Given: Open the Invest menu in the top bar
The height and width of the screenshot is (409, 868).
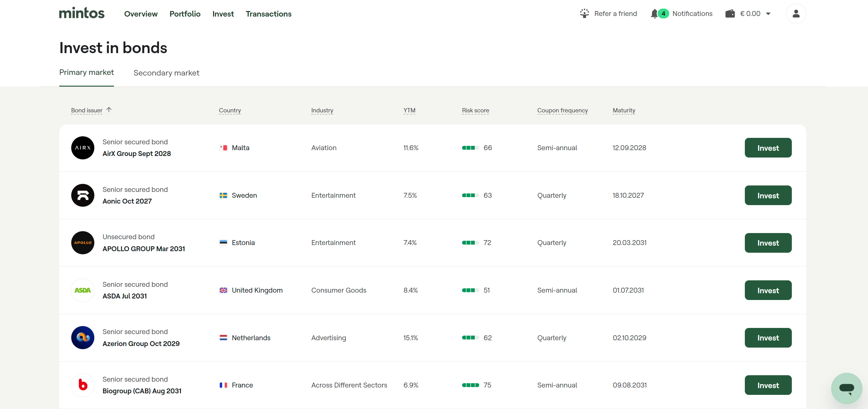Looking at the screenshot, I should [223, 14].
